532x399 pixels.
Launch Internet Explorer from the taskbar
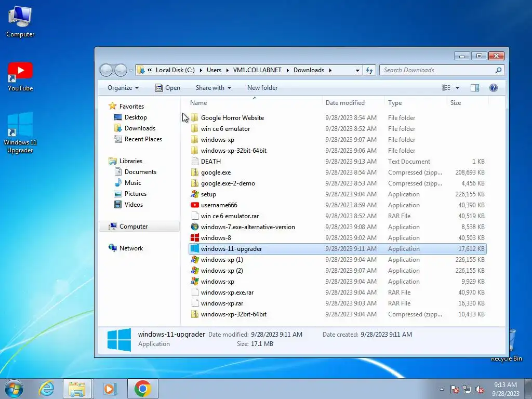click(x=46, y=389)
